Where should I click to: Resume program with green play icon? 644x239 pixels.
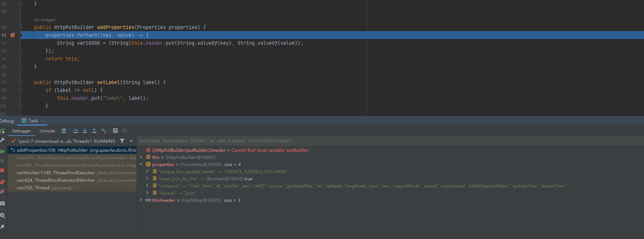2,152
